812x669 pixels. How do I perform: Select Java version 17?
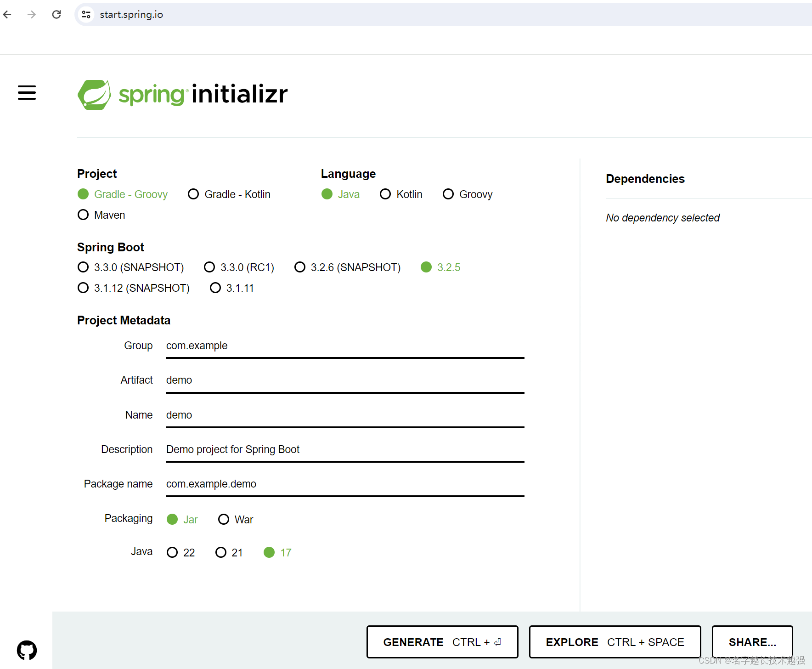(278, 553)
